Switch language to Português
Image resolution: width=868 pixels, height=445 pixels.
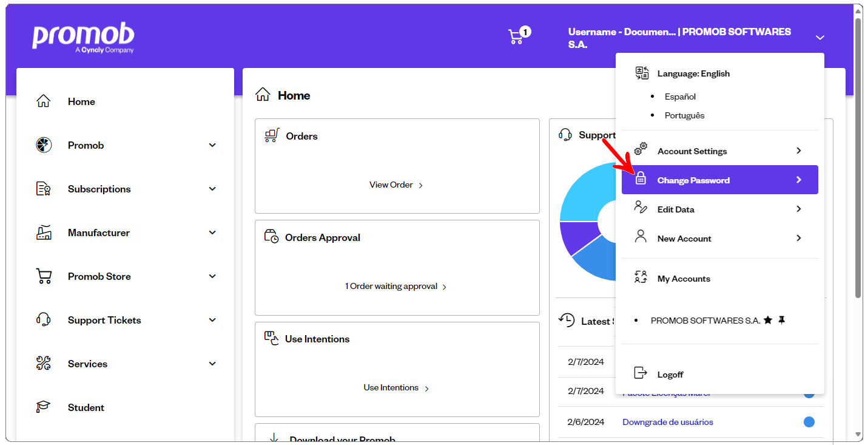point(684,115)
